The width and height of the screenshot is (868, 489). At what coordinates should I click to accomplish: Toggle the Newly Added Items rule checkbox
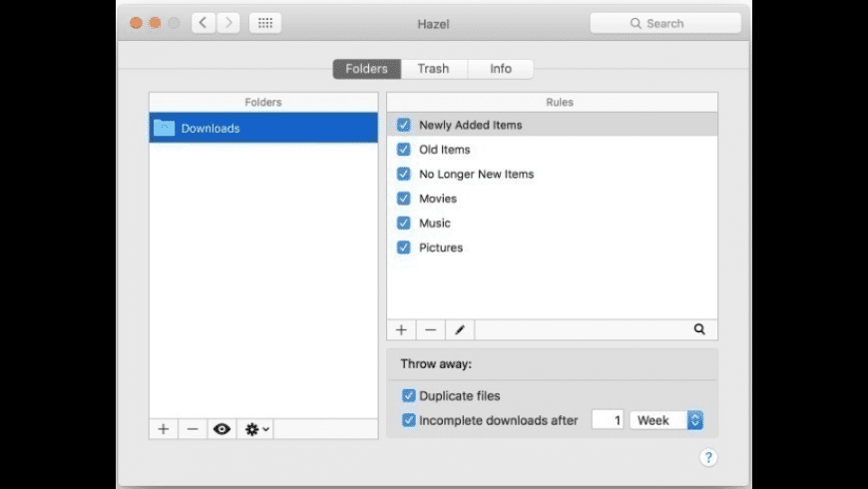coord(403,125)
